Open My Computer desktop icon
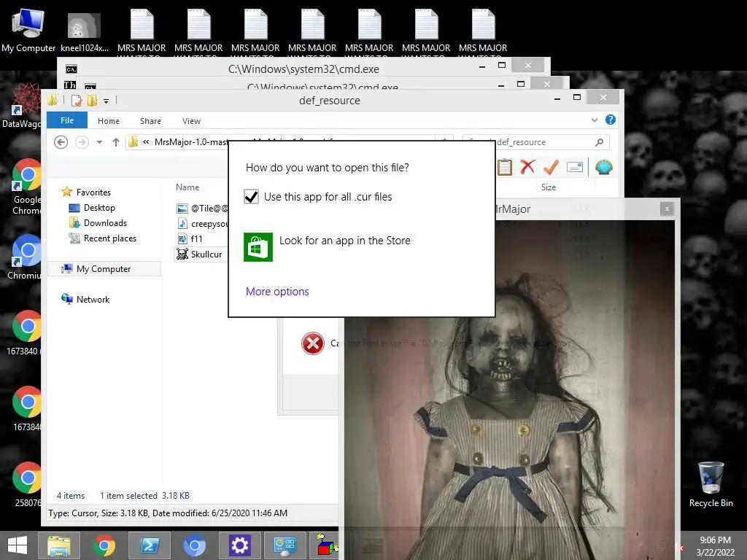Viewport: 747px width, 560px height. (x=28, y=29)
